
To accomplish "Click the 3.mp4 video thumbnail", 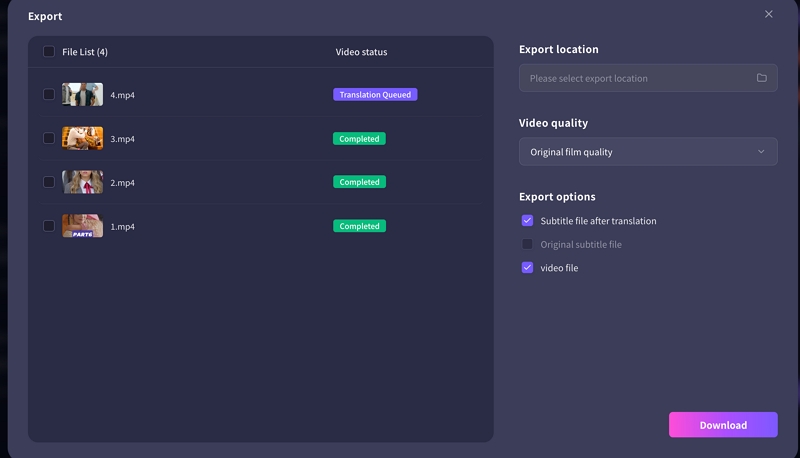I will click(x=82, y=138).
